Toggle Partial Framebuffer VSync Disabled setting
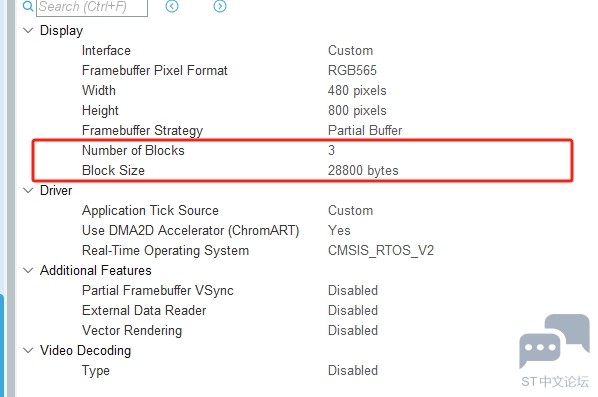 point(353,290)
